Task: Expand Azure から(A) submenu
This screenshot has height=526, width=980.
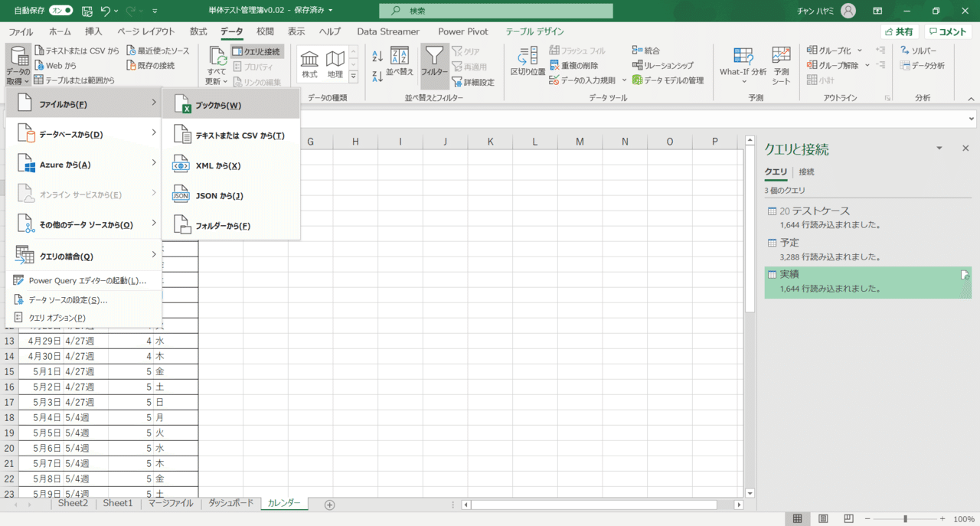Action: [x=84, y=164]
